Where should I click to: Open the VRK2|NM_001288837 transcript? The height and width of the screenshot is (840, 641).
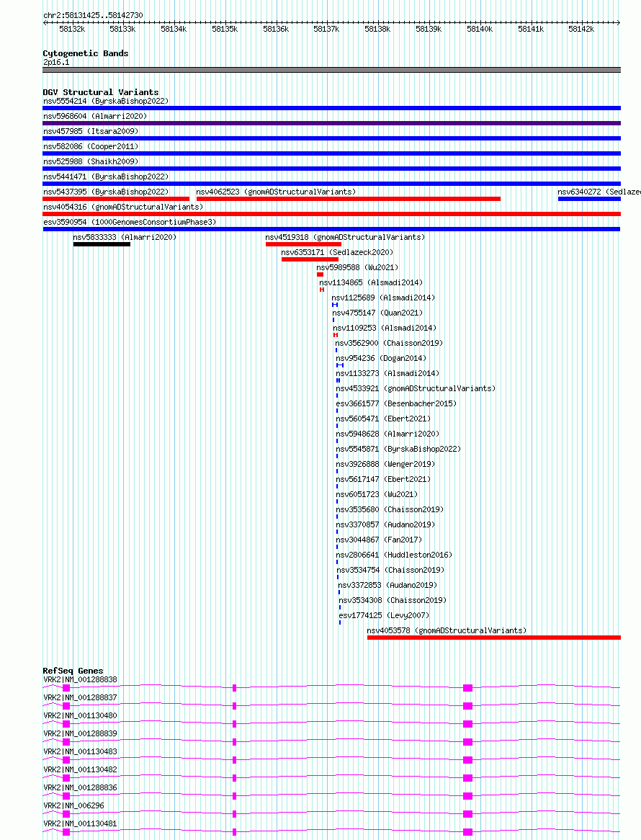[81, 697]
